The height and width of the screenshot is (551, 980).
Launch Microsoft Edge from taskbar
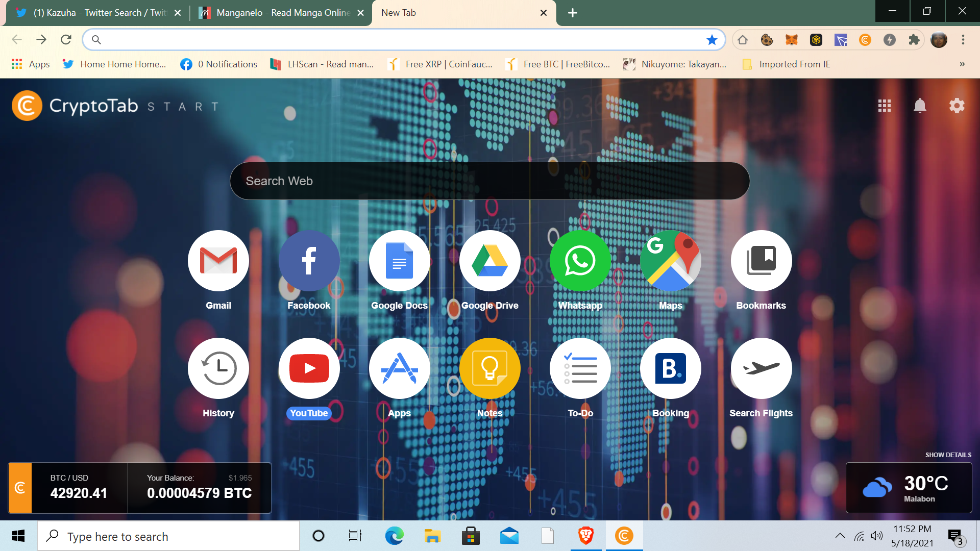click(394, 536)
